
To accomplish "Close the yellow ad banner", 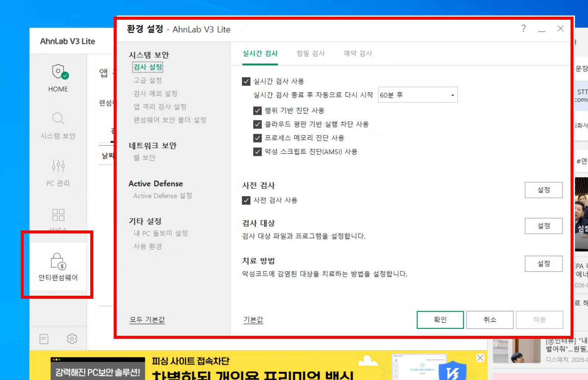I will pos(480,358).
